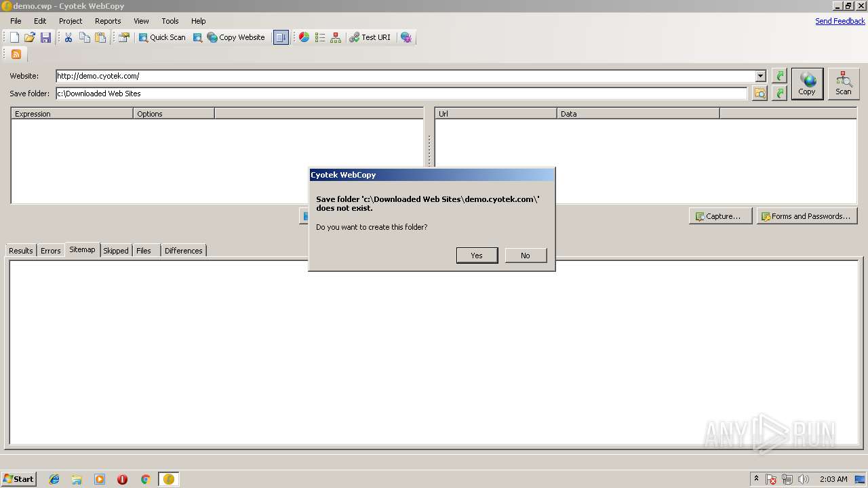
Task: Open the Tools menu
Action: (x=170, y=21)
